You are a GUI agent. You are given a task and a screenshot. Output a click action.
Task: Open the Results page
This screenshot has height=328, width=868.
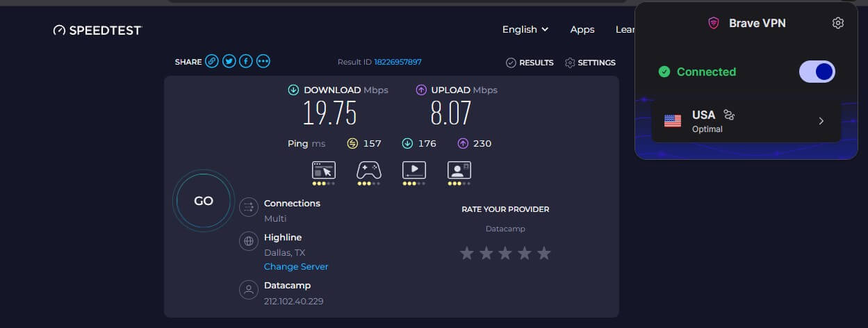(x=530, y=63)
